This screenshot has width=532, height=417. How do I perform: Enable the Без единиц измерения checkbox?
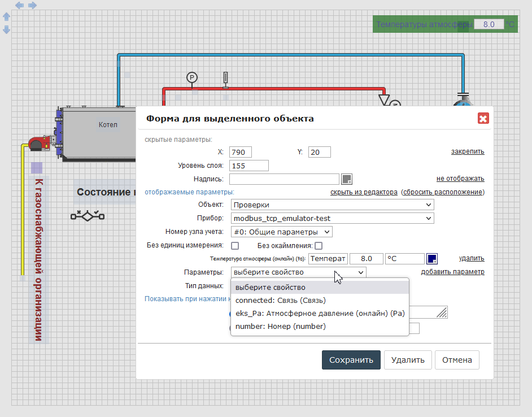[235, 246]
